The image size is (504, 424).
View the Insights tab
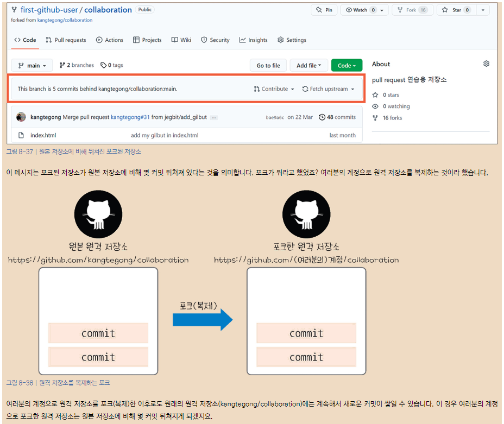click(253, 40)
